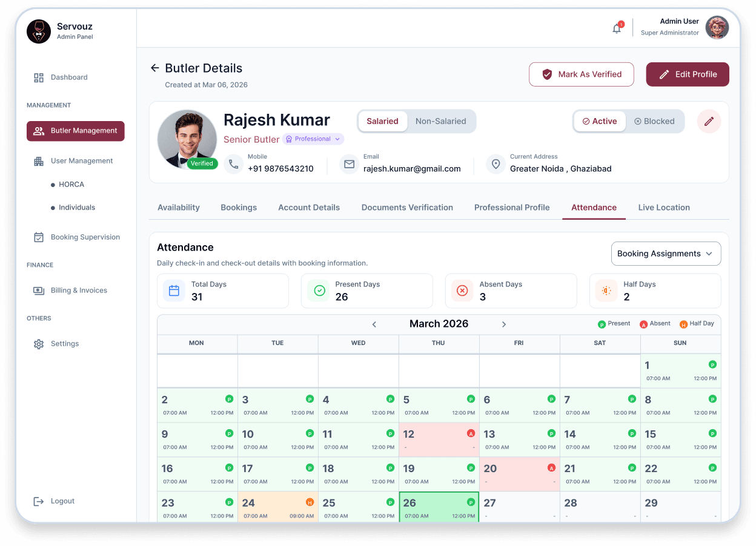Click the Created at Mar 06, 2026 text
Image resolution: width=756 pixels, height=546 pixels.
[207, 85]
